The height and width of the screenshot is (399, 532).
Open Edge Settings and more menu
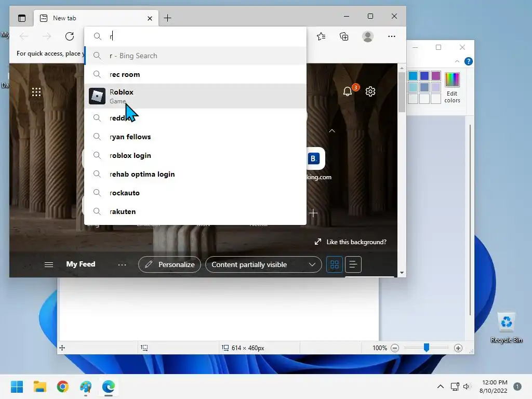coord(392,36)
